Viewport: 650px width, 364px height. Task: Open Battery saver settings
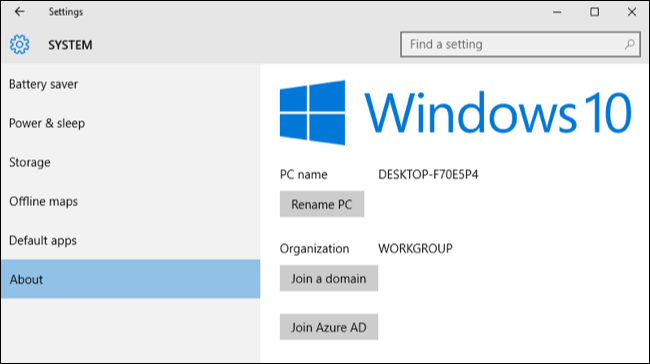pos(130,84)
